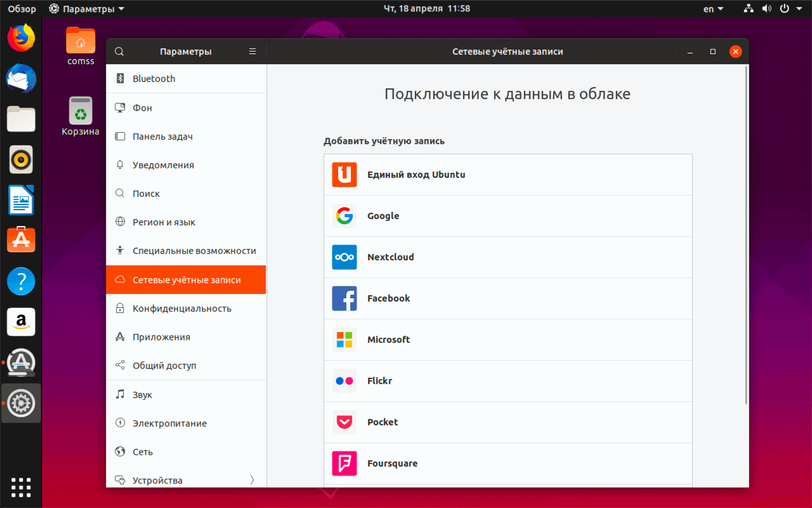Click the Pocket logo icon
This screenshot has height=508, width=812.
tap(344, 422)
